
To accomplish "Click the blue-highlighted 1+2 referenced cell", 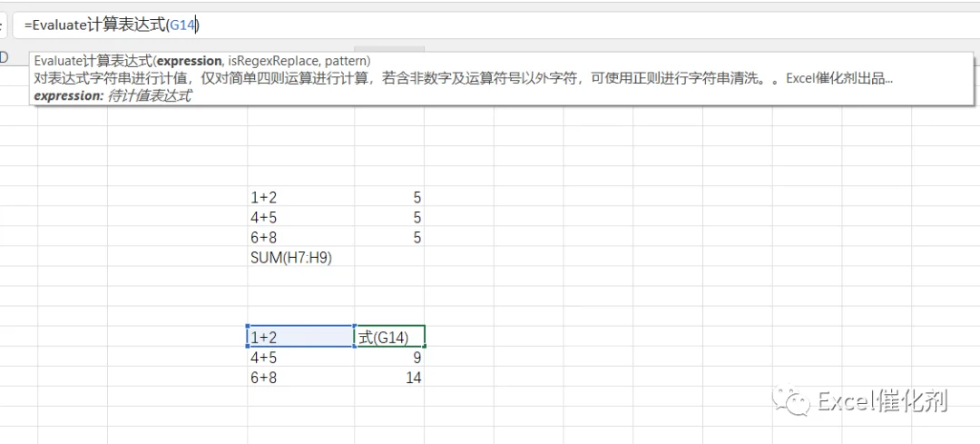I will tap(300, 337).
